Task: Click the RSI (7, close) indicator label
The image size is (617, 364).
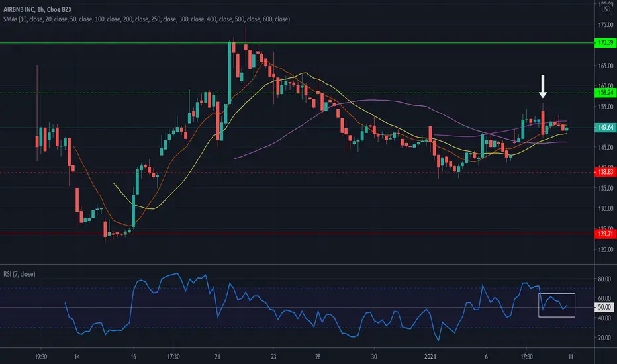Action: [19, 274]
